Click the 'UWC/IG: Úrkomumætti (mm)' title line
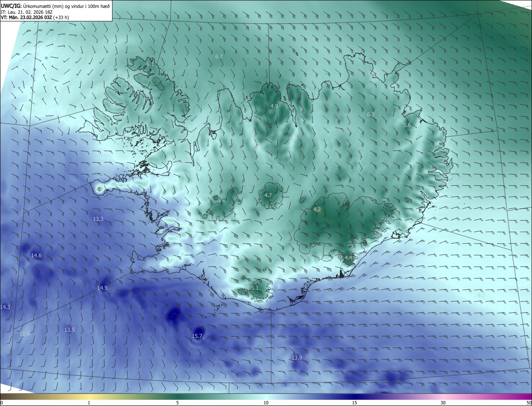 [55, 6]
